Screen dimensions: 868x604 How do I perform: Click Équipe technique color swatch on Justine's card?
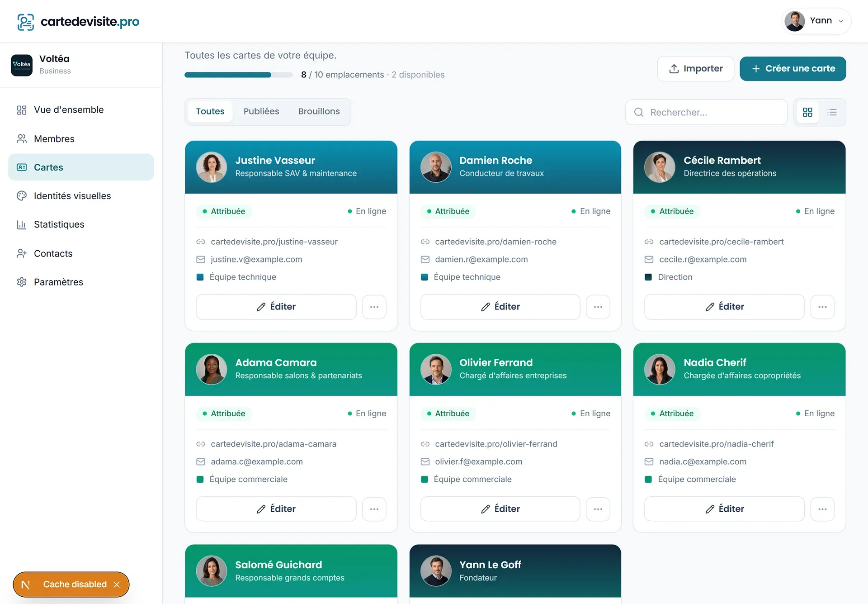200,277
